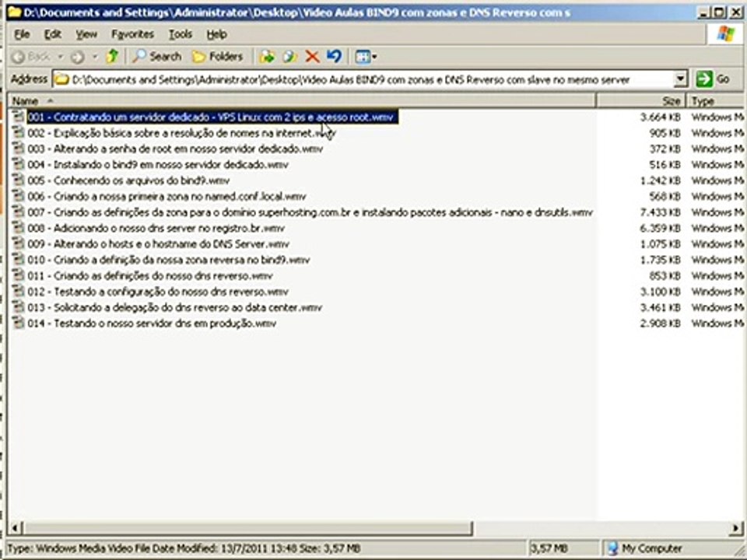Select file 009 - Alterando o hosts e o hostname
Image resolution: width=747 pixels, height=560 pixels.
(158, 244)
